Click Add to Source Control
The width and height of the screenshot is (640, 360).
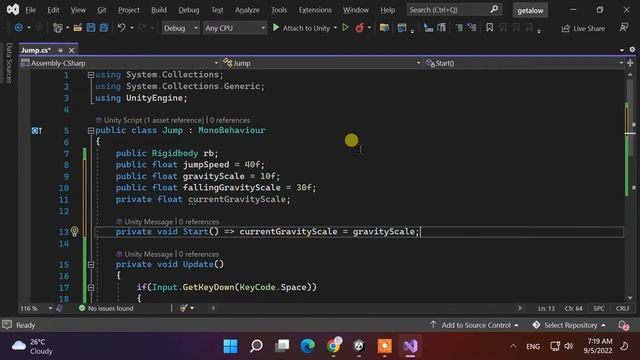pyautogui.click(x=474, y=325)
